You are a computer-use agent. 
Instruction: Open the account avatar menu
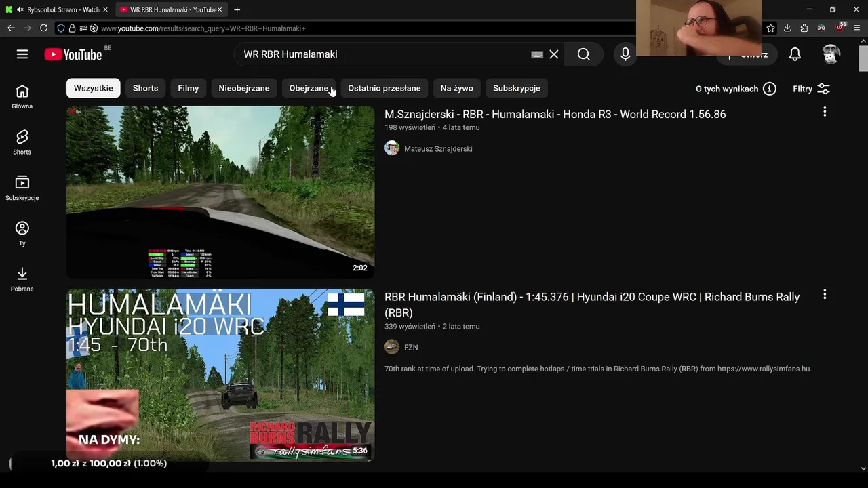(831, 54)
